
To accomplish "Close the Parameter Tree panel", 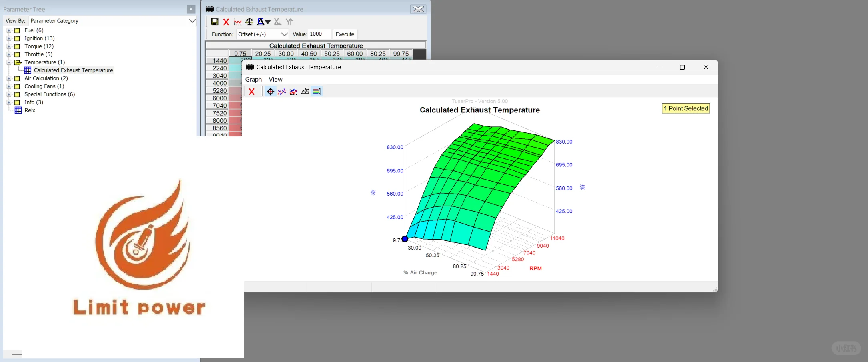I will 191,9.
